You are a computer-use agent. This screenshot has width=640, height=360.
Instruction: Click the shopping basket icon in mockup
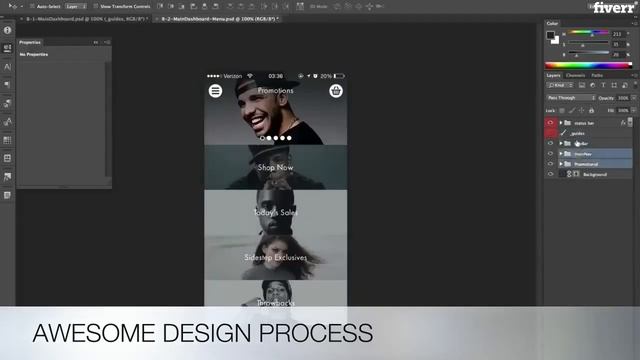(x=336, y=91)
